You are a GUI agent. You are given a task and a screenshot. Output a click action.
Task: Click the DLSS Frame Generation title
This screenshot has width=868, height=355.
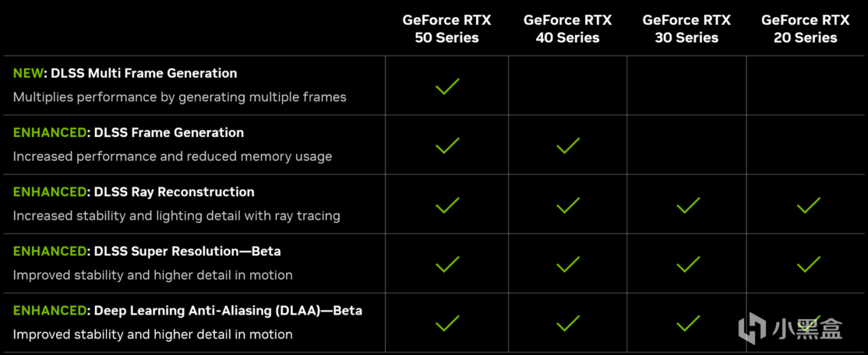(x=169, y=132)
